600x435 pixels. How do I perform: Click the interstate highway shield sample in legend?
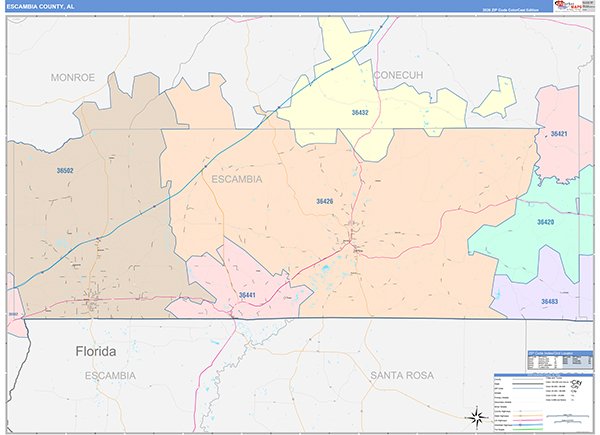[520, 425]
